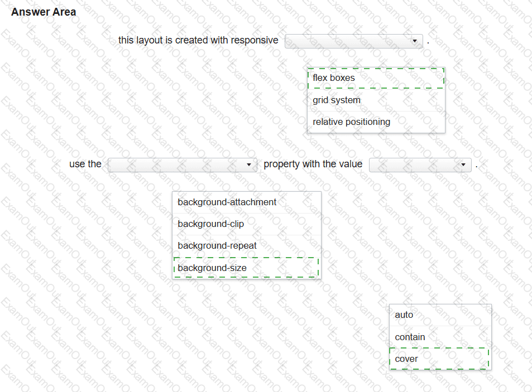This screenshot has height=392, width=532.
Task: Select 'background-attachment' option
Action: pos(247,202)
